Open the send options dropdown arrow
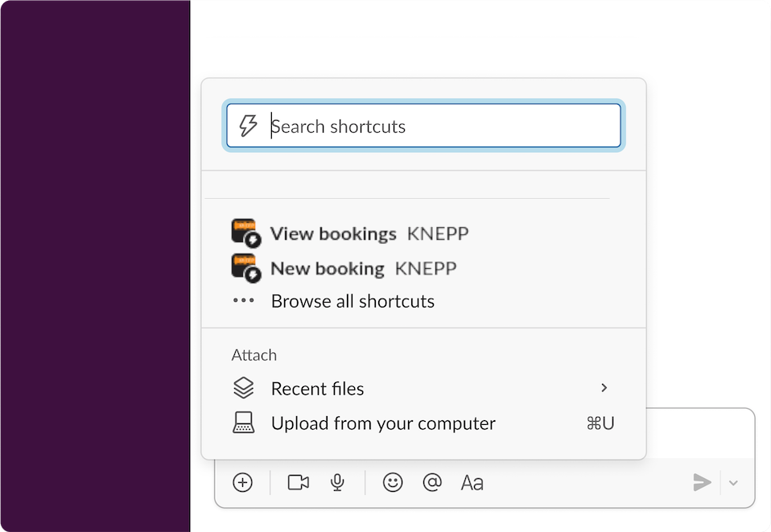Screen dimensions: 771x532 [733, 483]
